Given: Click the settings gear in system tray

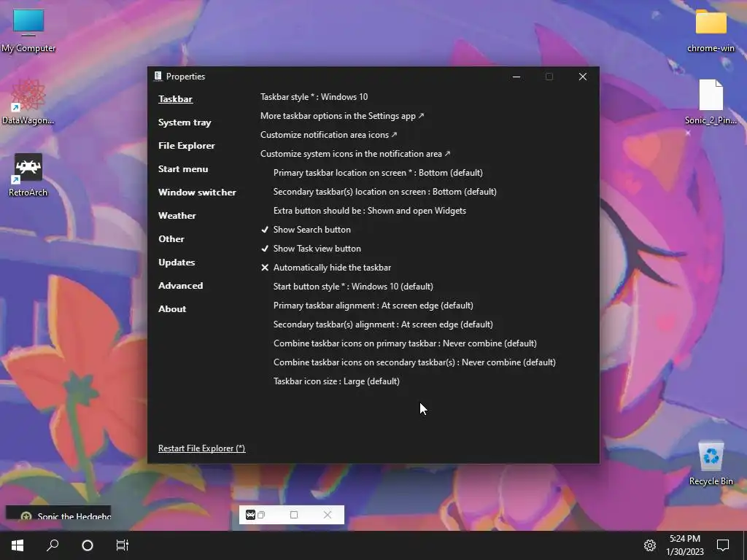Looking at the screenshot, I should 650,545.
